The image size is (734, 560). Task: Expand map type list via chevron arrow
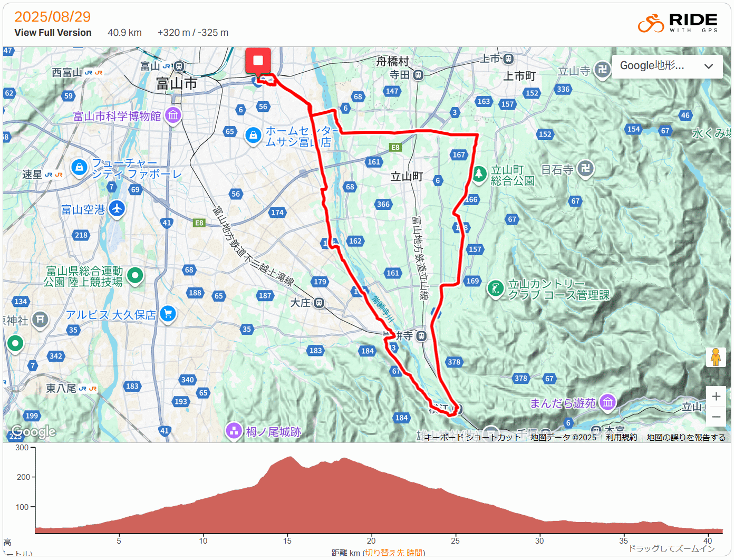tap(709, 66)
